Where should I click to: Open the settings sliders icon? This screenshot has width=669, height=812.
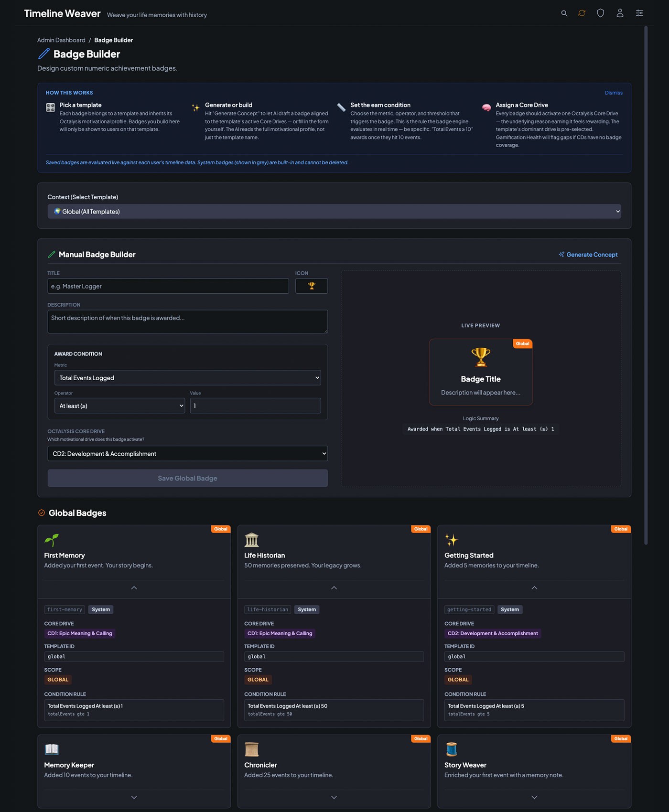639,13
